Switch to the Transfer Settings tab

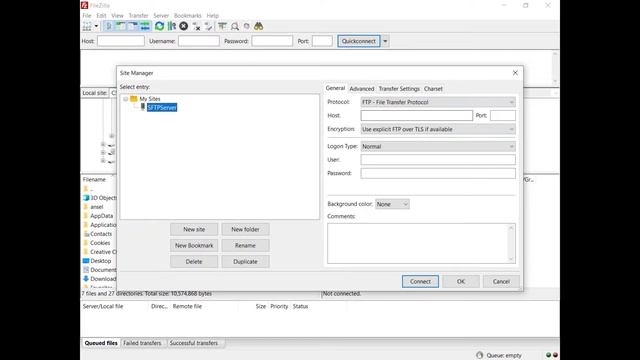coord(399,89)
